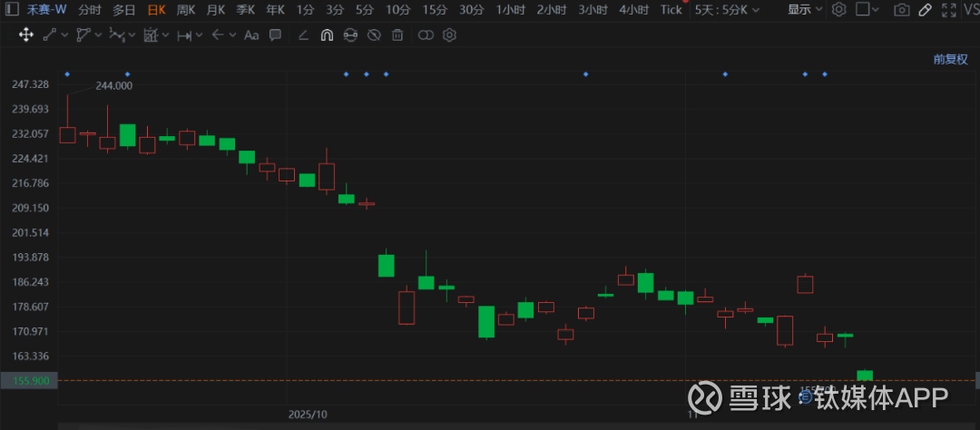
Task: Click the chart layout square icon
Action: pos(862,9)
